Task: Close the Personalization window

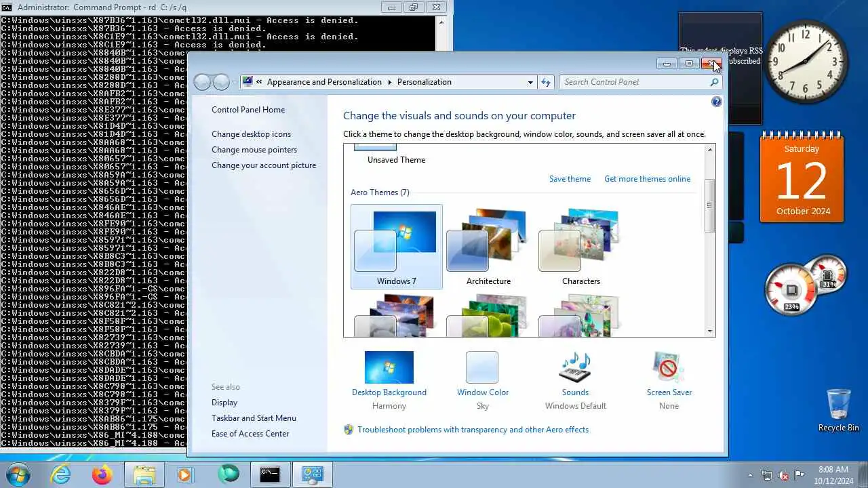Action: [x=711, y=64]
